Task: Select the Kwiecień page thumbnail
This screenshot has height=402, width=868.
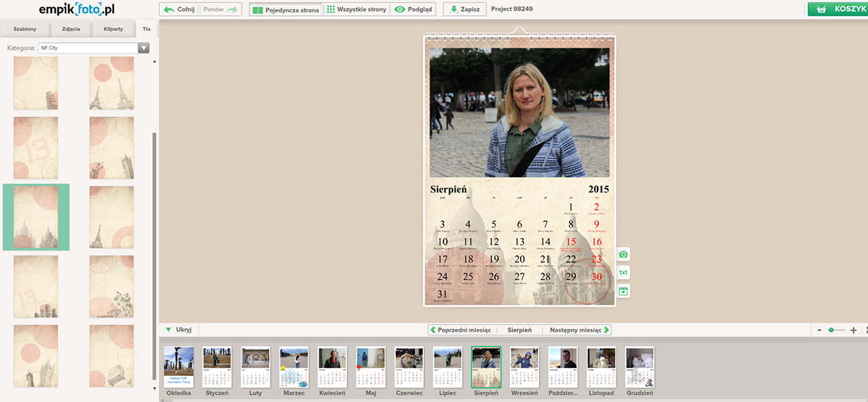Action: (x=333, y=367)
